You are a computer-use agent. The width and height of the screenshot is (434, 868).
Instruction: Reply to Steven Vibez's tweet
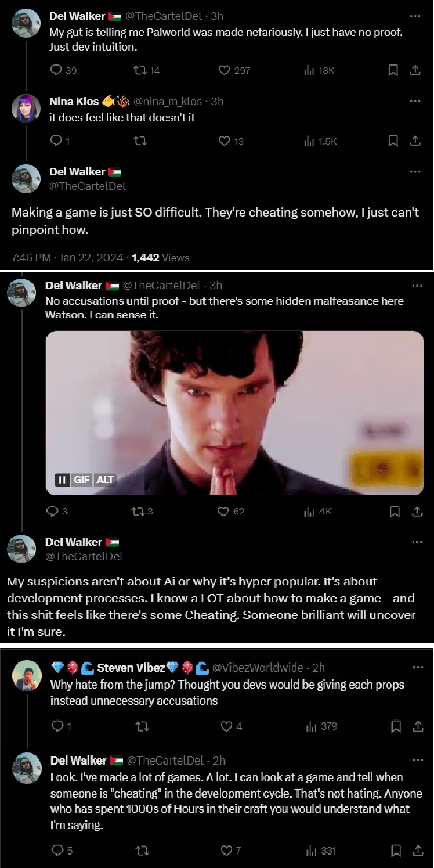(62, 726)
